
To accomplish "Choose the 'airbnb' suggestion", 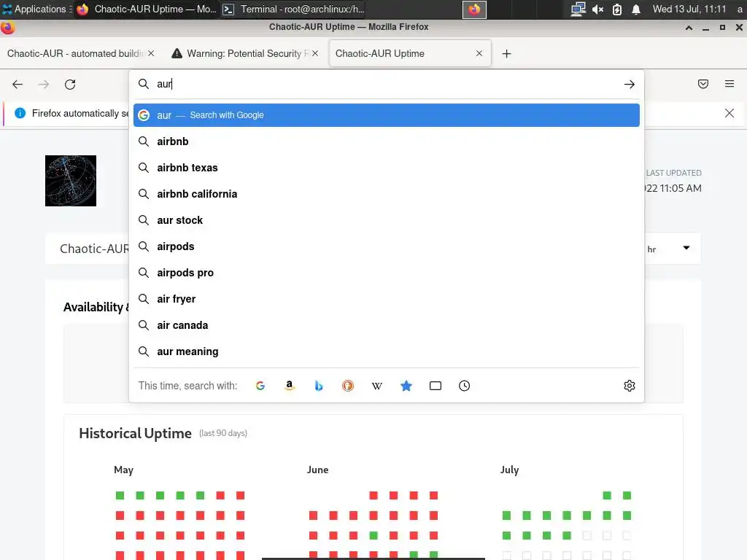I will [x=387, y=141].
